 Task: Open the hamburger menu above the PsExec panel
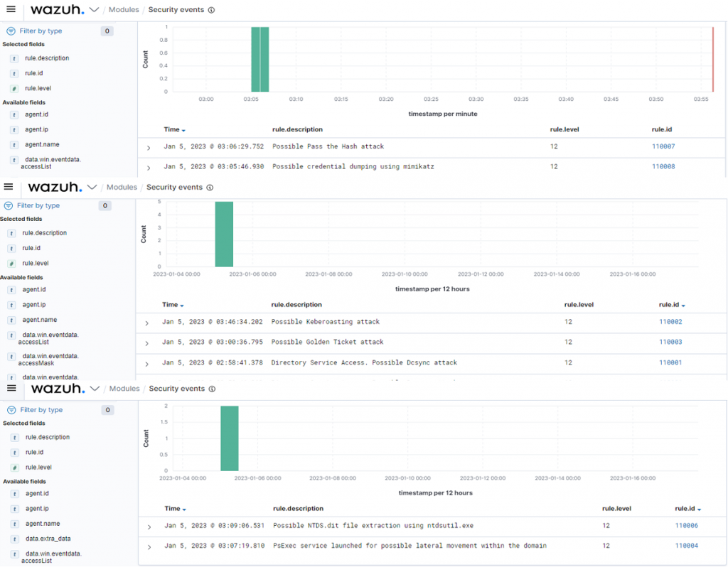pyautogui.click(x=11, y=388)
